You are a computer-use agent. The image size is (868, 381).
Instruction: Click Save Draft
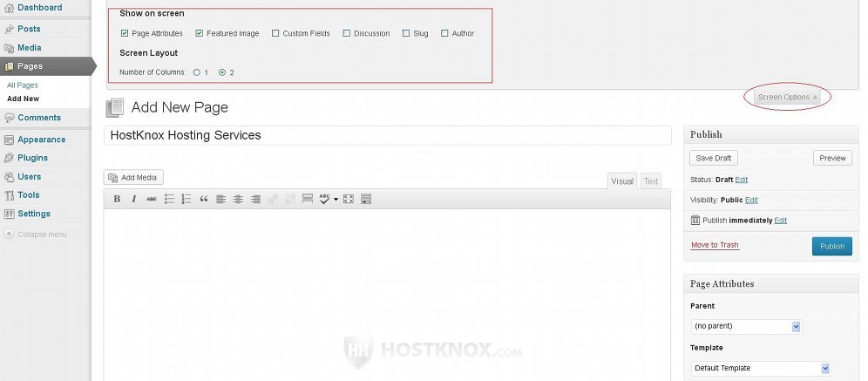714,158
